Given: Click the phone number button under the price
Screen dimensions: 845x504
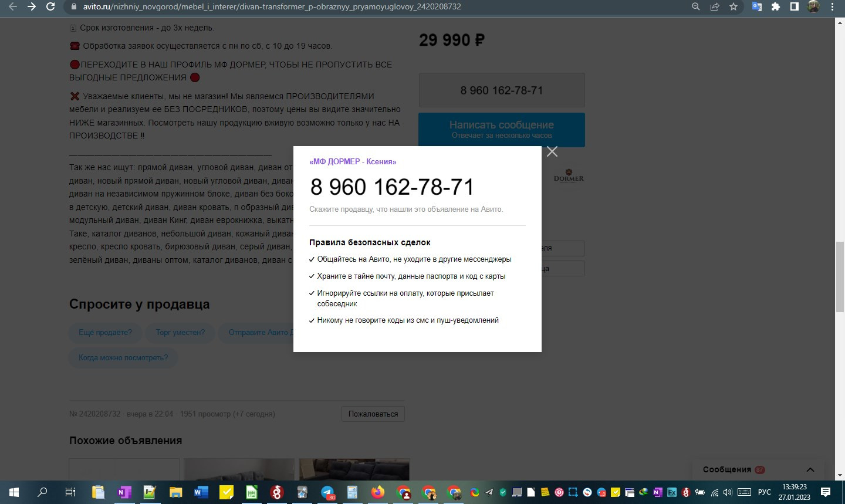Looking at the screenshot, I should [502, 90].
